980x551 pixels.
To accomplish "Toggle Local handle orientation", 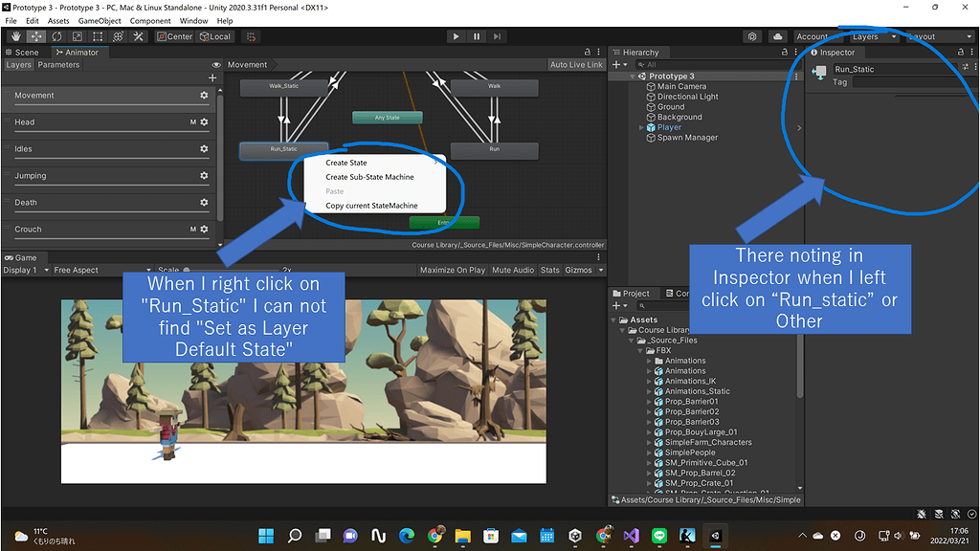I will [x=216, y=35].
